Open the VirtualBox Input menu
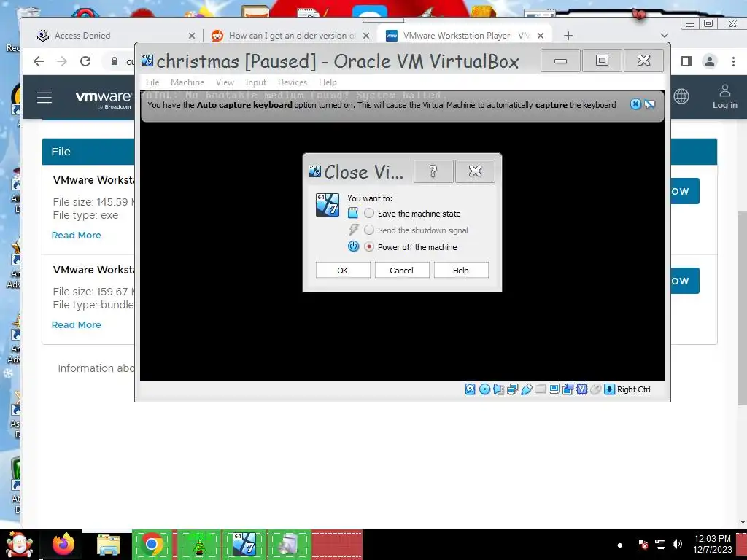The height and width of the screenshot is (560, 747). click(x=256, y=82)
